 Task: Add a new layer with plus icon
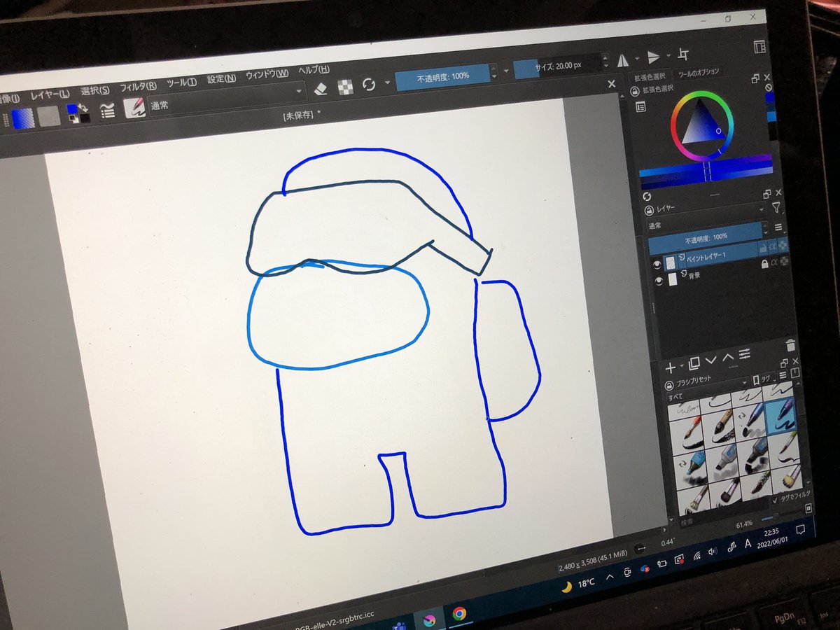tap(671, 367)
